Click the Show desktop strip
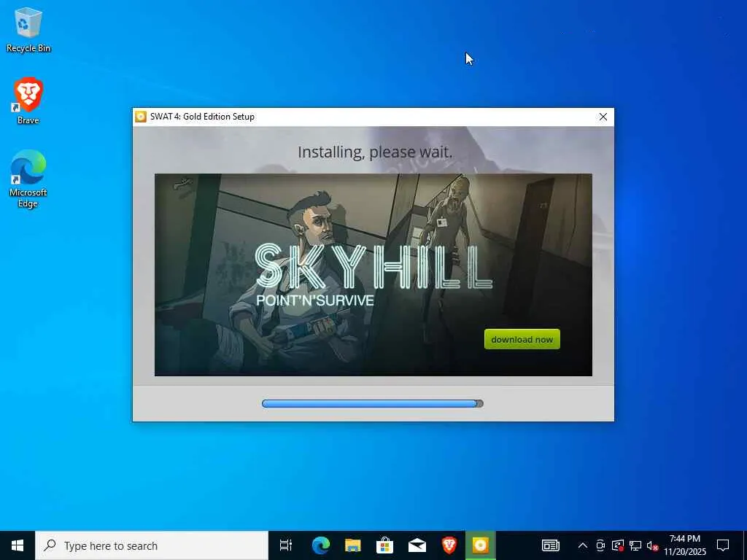The width and height of the screenshot is (747, 560). coord(745,545)
